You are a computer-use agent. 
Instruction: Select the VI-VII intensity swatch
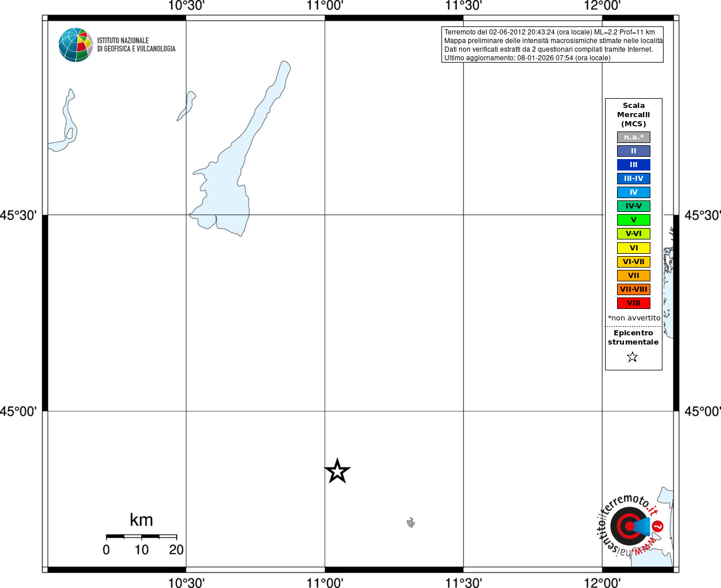pos(634,262)
